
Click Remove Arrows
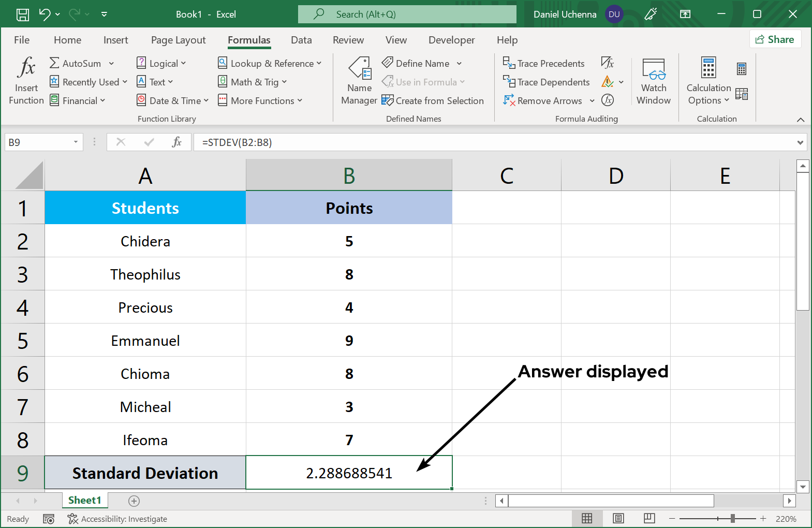542,100
